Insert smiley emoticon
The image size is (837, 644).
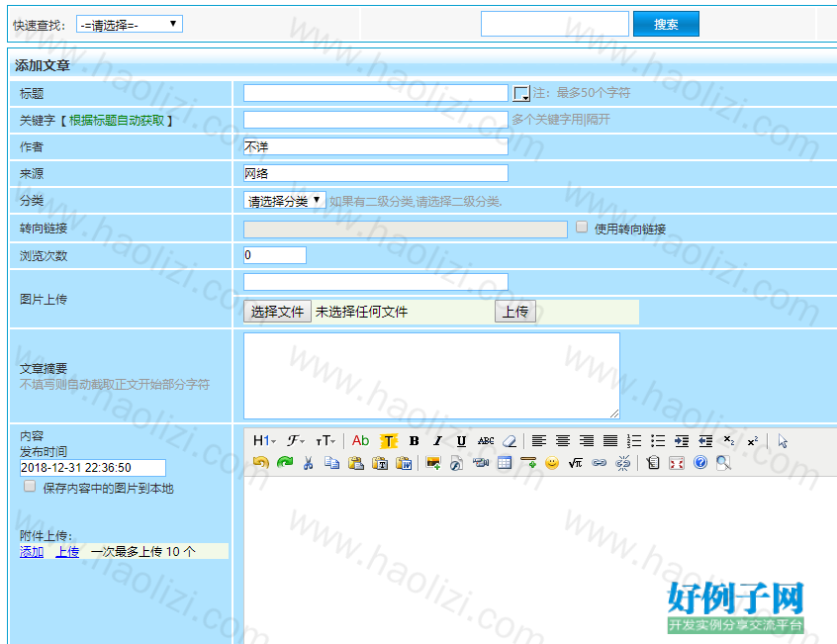(x=552, y=463)
